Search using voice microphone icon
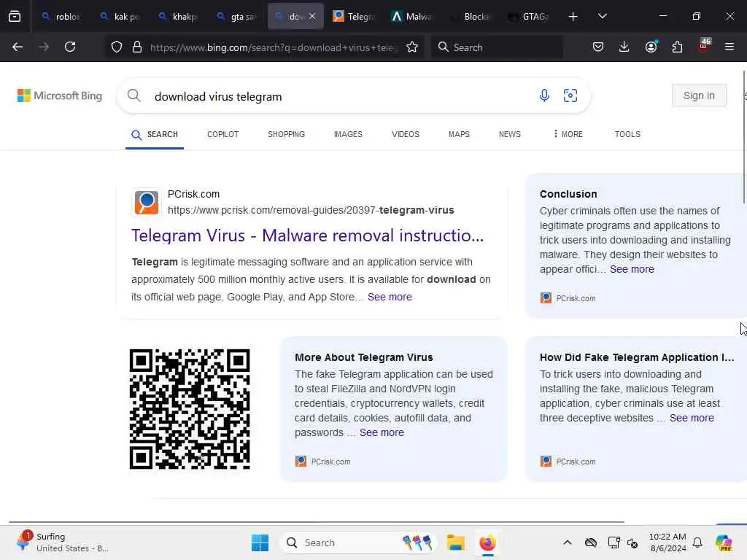 (x=544, y=96)
